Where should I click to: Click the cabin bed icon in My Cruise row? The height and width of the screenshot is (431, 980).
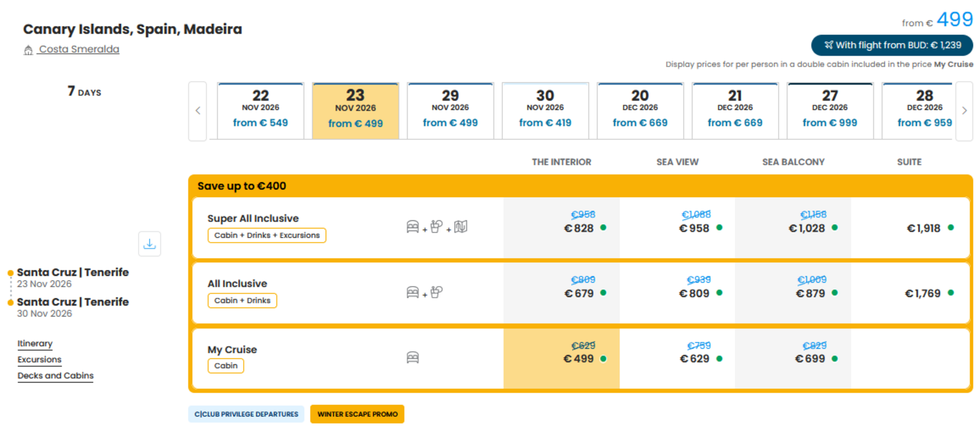point(413,357)
